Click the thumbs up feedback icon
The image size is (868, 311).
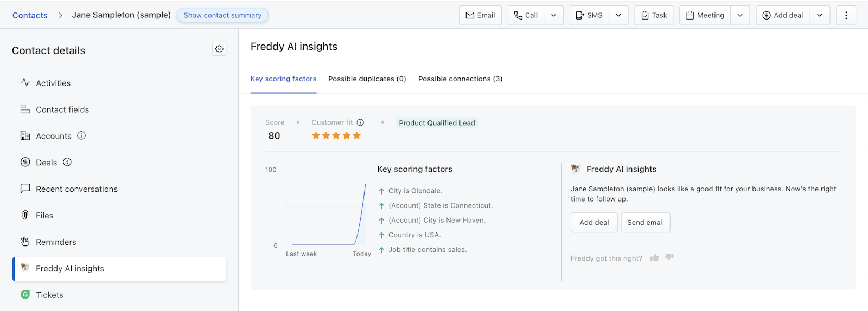pyautogui.click(x=654, y=257)
